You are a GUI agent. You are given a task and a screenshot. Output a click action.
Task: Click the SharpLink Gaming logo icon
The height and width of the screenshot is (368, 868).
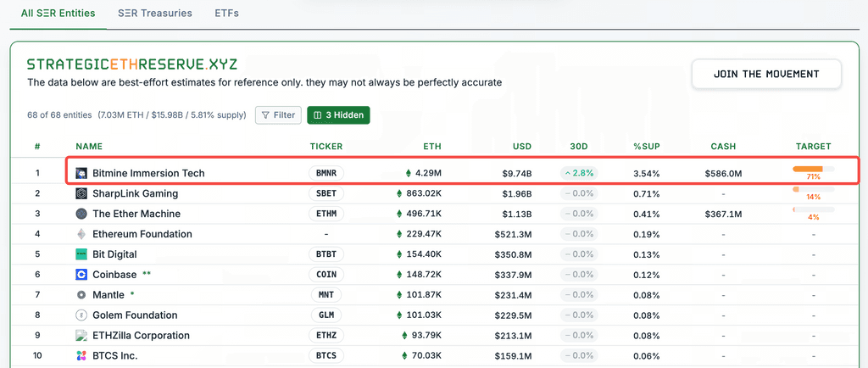click(x=81, y=193)
